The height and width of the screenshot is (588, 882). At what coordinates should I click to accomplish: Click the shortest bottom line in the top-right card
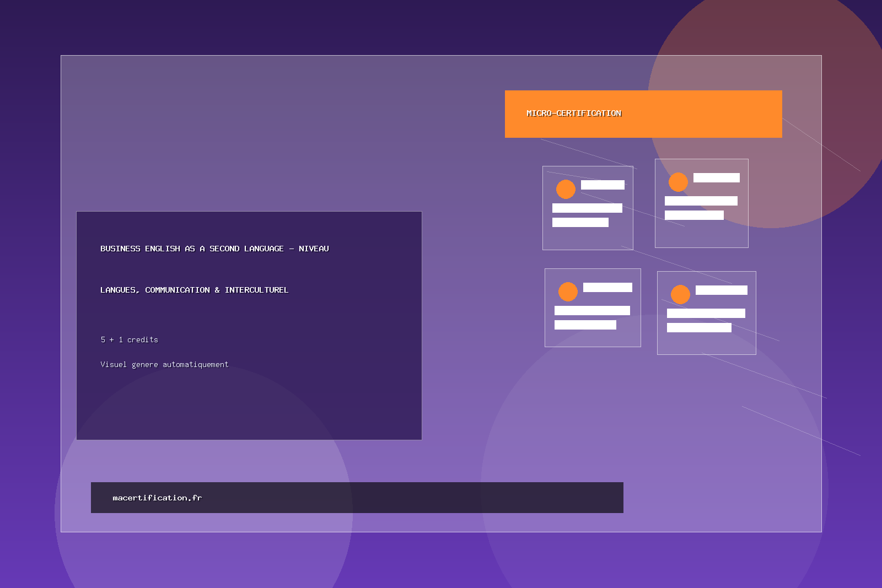(x=694, y=215)
